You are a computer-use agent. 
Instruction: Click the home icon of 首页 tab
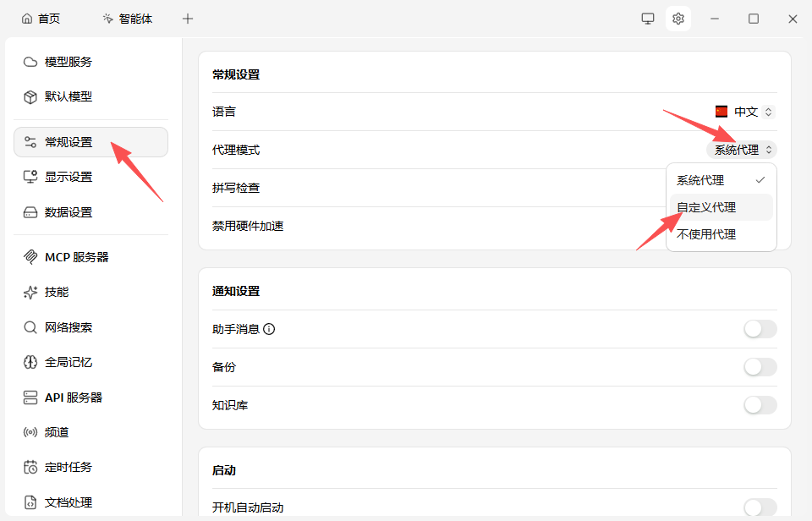(x=27, y=19)
